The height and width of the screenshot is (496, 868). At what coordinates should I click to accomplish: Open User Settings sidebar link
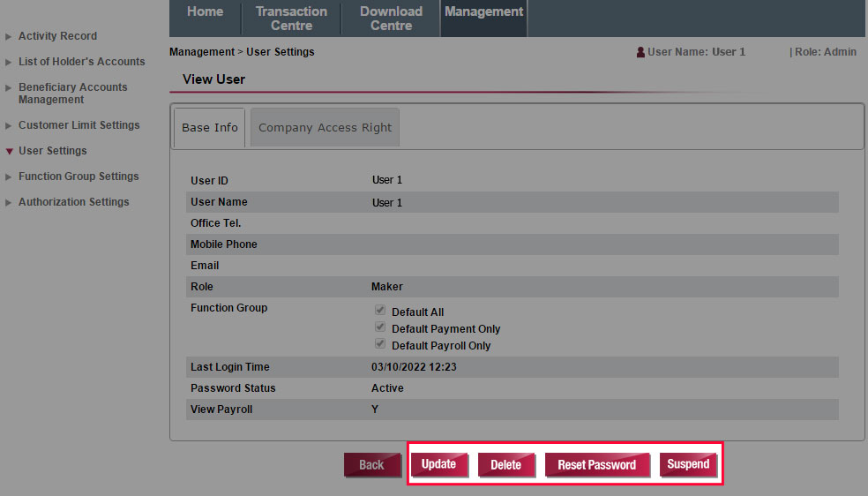click(53, 151)
